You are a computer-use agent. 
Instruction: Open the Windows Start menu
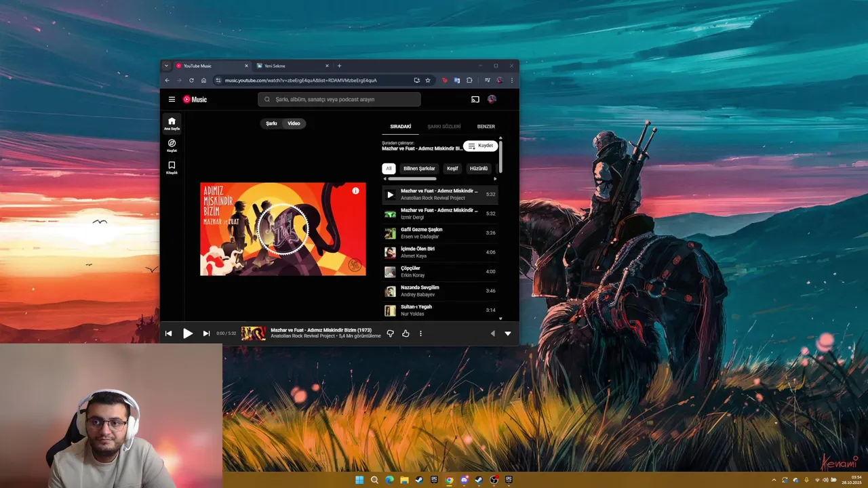point(359,480)
